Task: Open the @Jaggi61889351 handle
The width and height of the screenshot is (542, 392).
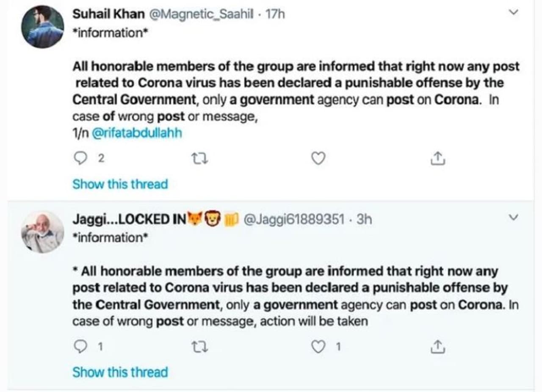Action: [294, 219]
